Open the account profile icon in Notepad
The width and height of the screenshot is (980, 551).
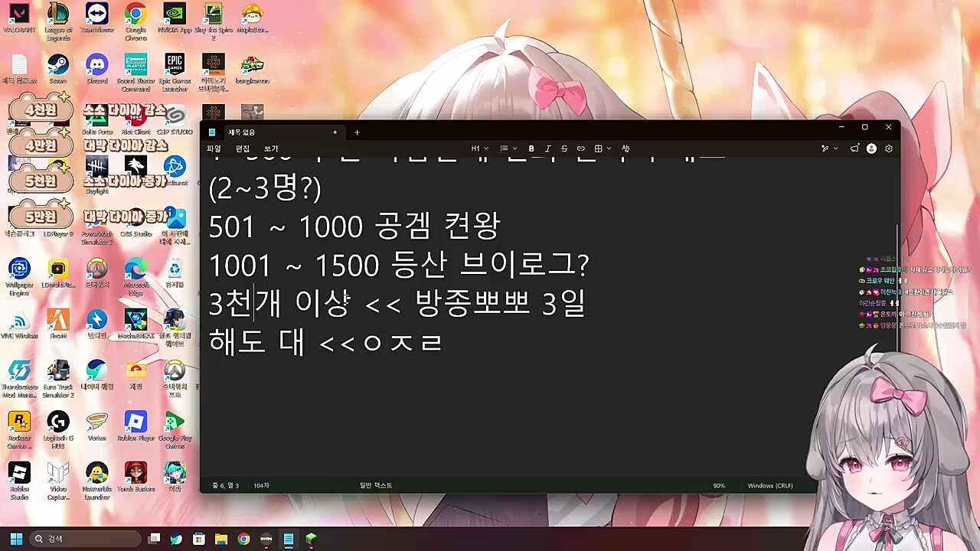pos(871,148)
